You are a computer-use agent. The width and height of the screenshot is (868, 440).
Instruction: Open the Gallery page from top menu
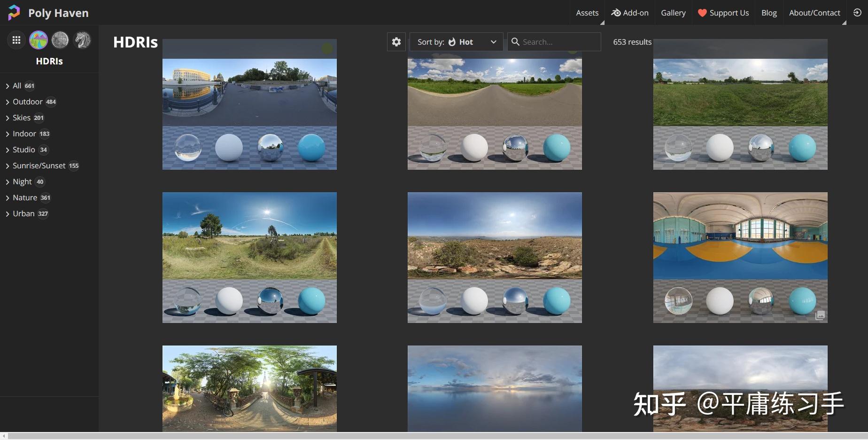pos(673,13)
